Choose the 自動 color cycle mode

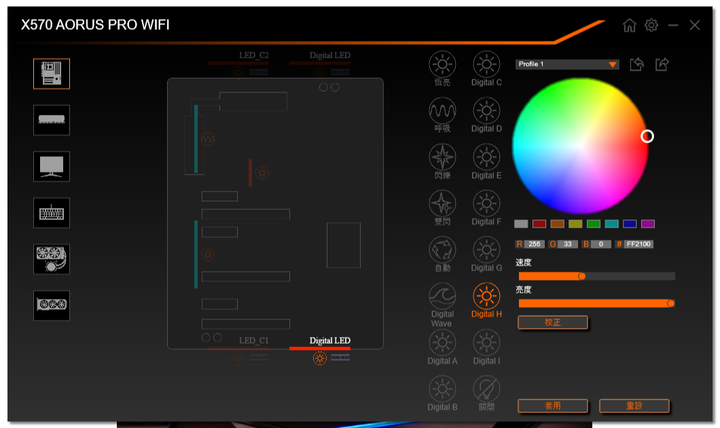pos(442,254)
